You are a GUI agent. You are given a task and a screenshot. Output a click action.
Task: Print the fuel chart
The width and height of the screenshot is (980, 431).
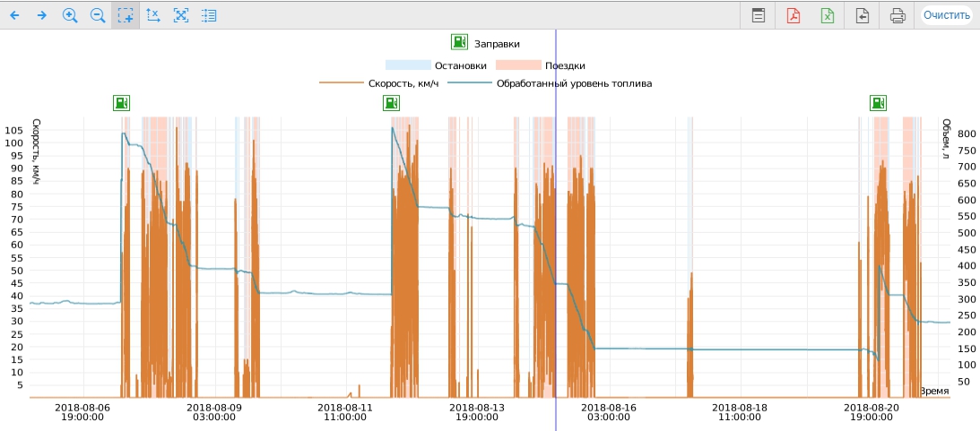(x=897, y=15)
